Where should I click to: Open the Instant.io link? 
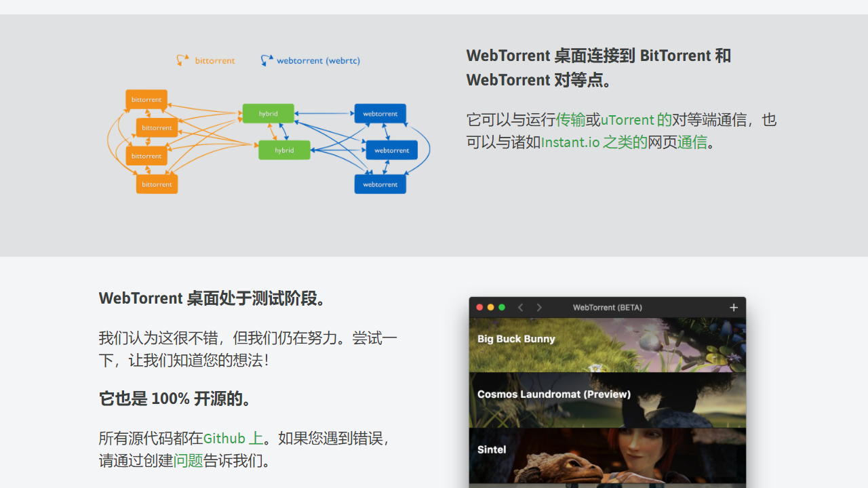click(570, 142)
